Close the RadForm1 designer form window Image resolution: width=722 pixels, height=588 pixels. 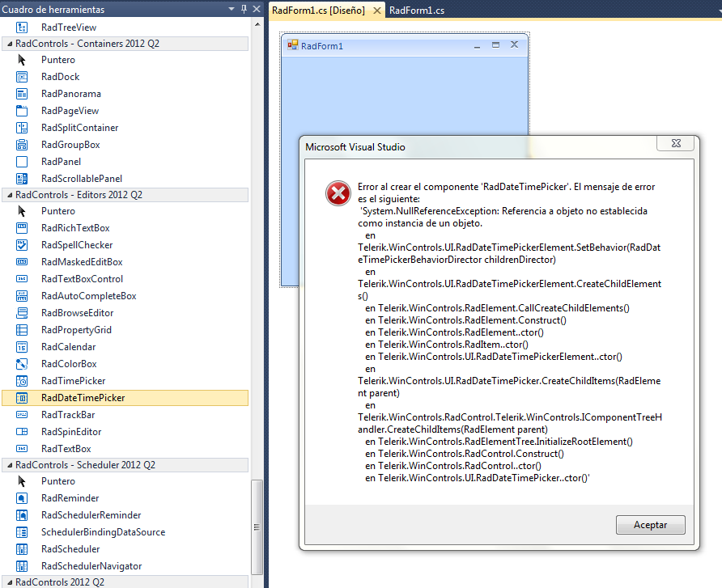click(514, 45)
